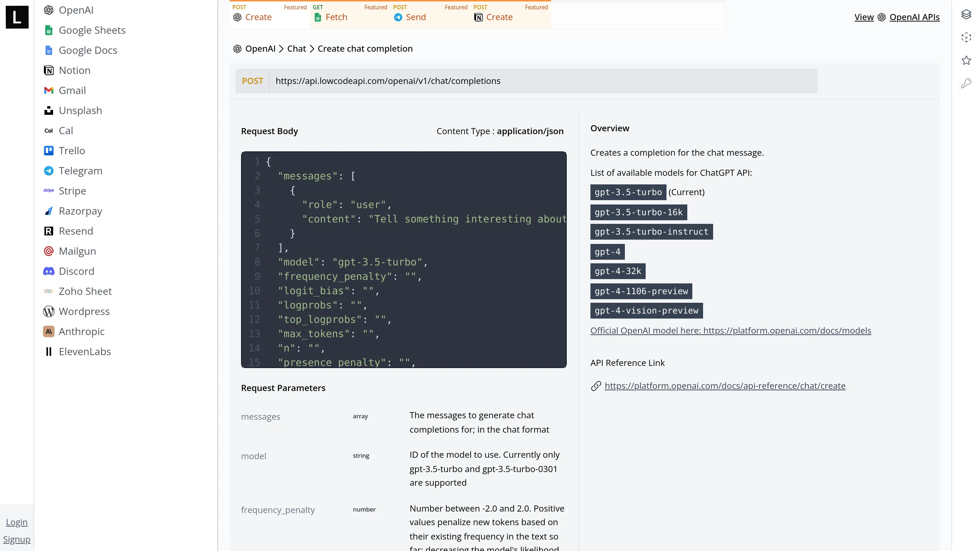Image resolution: width=980 pixels, height=551 pixels.
Task: Click inside the request body code editor
Action: coord(404,259)
